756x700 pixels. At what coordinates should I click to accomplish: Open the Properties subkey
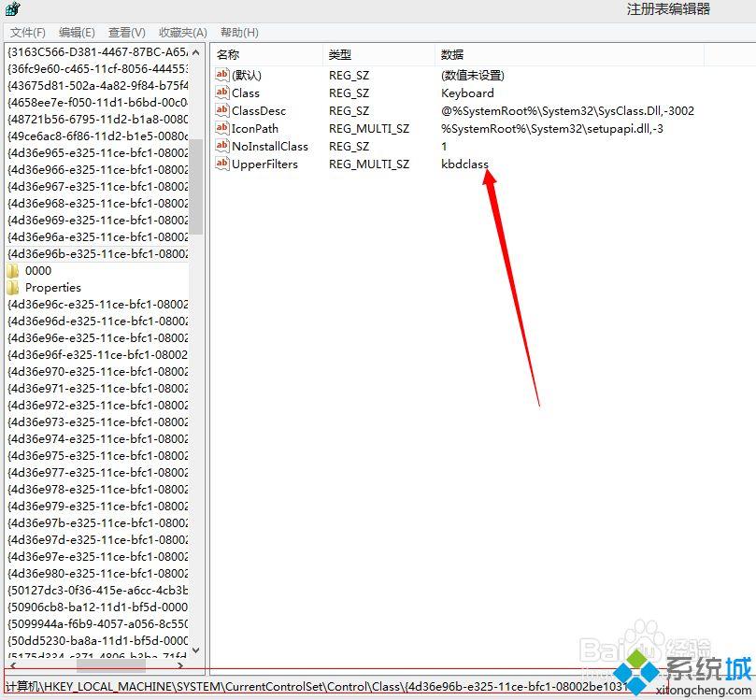[x=53, y=288]
